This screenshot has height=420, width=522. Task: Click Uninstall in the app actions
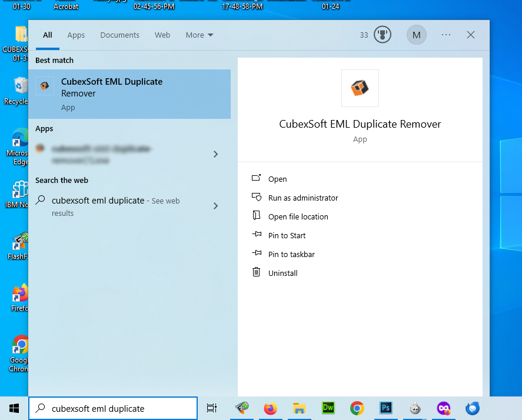pos(282,273)
